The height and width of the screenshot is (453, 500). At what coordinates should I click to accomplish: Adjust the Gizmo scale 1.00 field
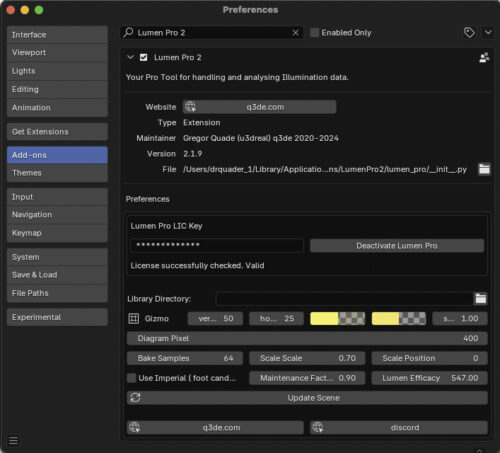[x=460, y=318]
